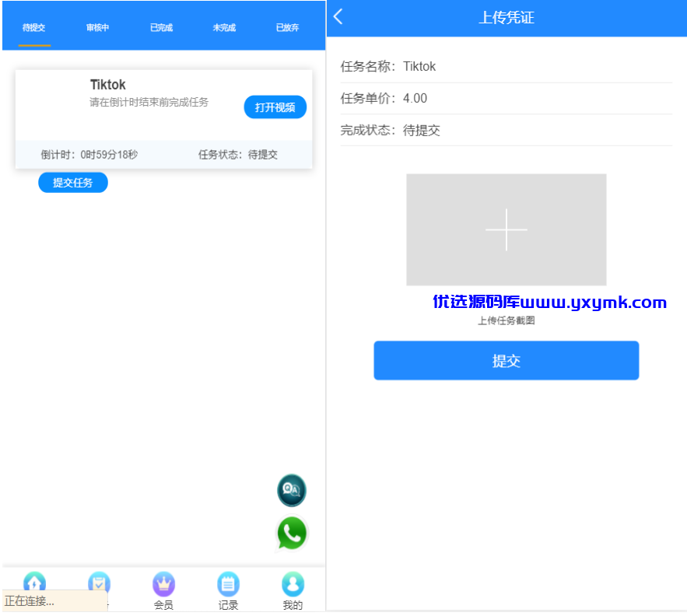Image resolution: width=687 pixels, height=616 pixels.
Task: Select the Tiktok task title on the card
Action: pos(108,85)
